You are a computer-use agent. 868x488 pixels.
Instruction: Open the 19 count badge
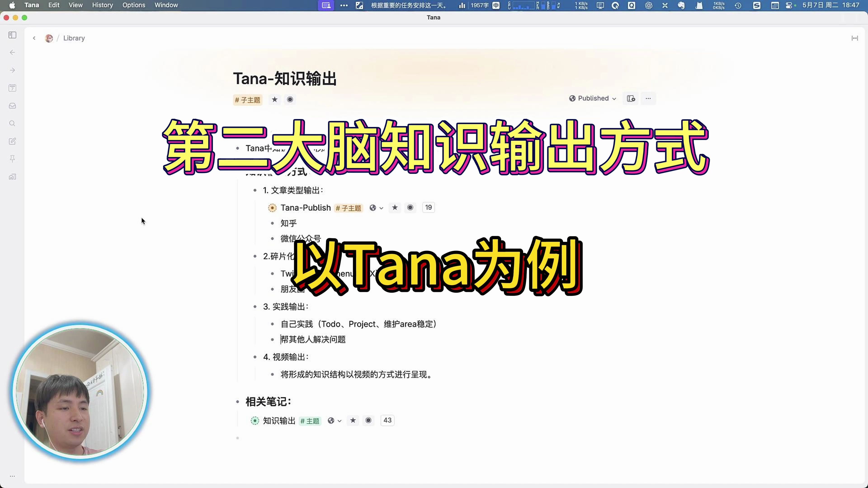tap(429, 207)
